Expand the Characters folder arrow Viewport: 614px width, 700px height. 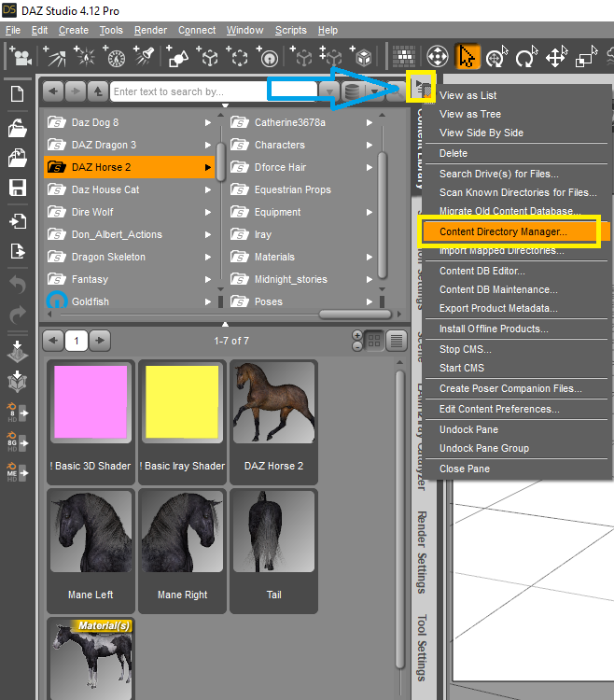[369, 145]
